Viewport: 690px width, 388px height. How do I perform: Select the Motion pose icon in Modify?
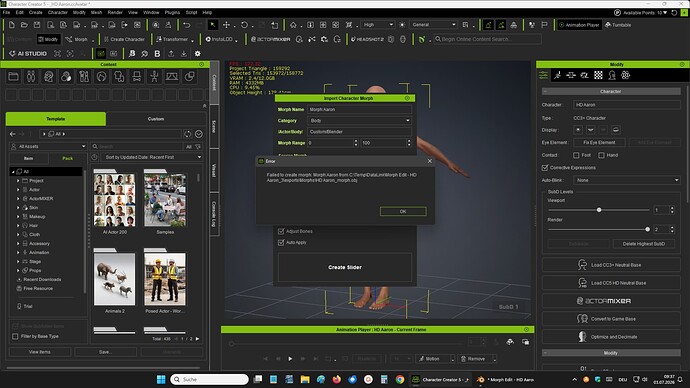pyautogui.click(x=558, y=75)
